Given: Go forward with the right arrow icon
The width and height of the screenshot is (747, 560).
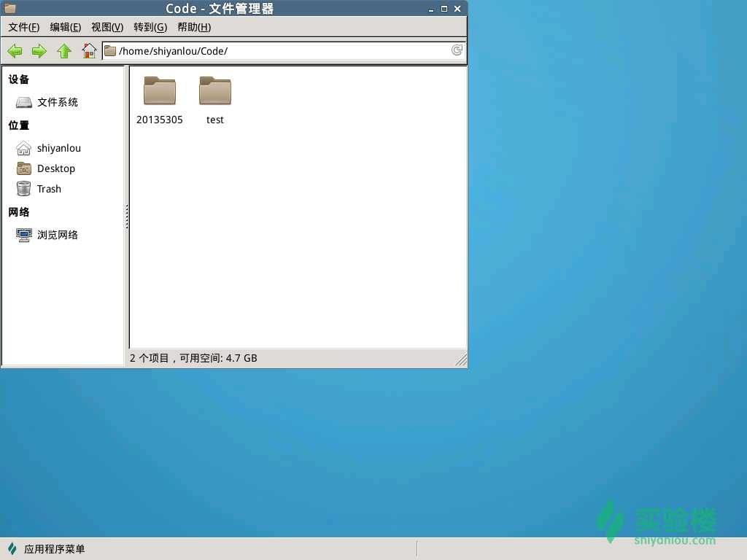Looking at the screenshot, I should pos(39,50).
